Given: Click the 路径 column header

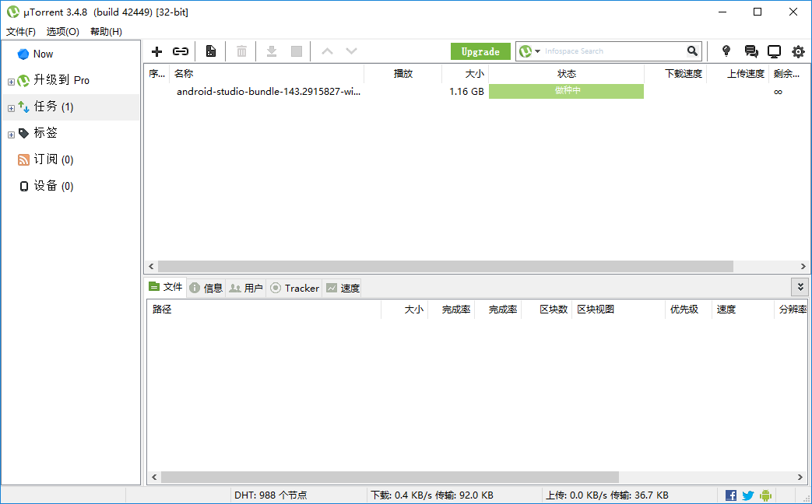Looking at the screenshot, I should click(264, 310).
